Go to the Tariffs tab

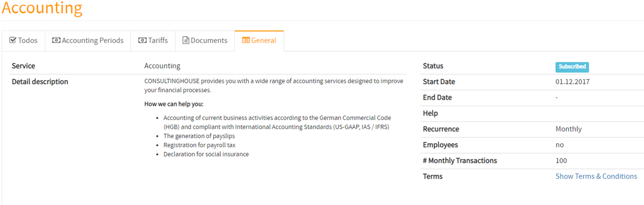[153, 41]
